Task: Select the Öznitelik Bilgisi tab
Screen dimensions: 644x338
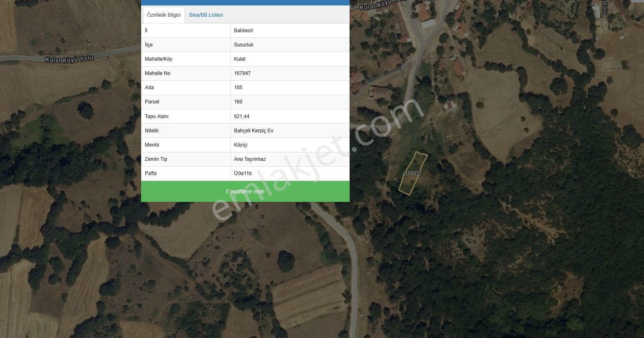Action: pyautogui.click(x=164, y=15)
